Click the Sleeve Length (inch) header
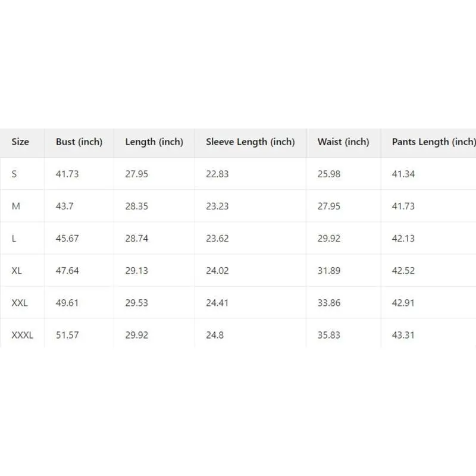This screenshot has height=476, width=476. (x=250, y=142)
